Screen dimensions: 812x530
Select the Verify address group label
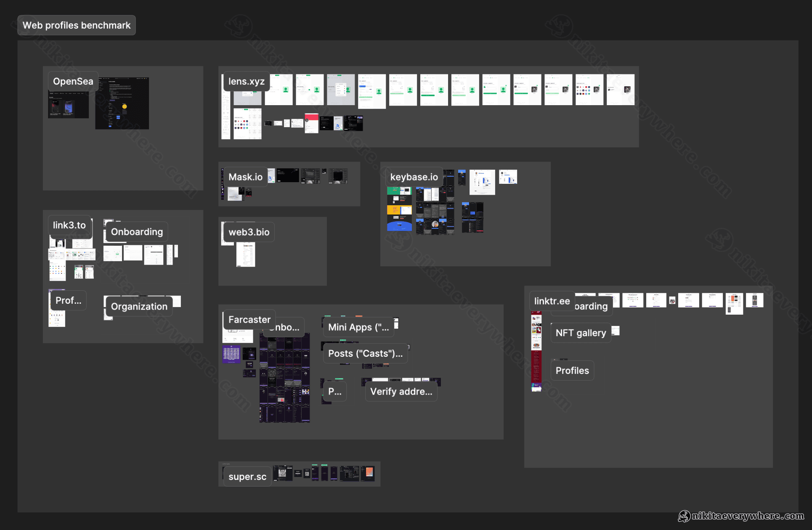[x=401, y=392]
